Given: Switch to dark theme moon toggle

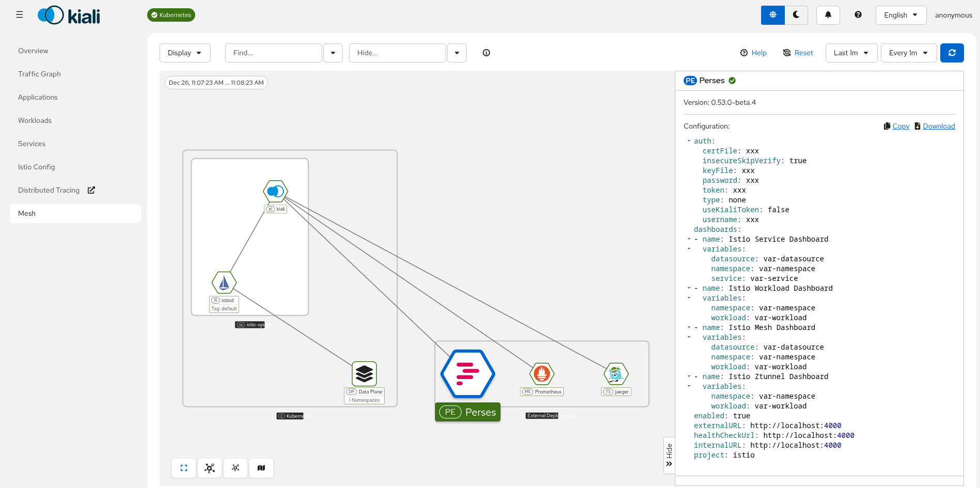Looking at the screenshot, I should point(796,15).
